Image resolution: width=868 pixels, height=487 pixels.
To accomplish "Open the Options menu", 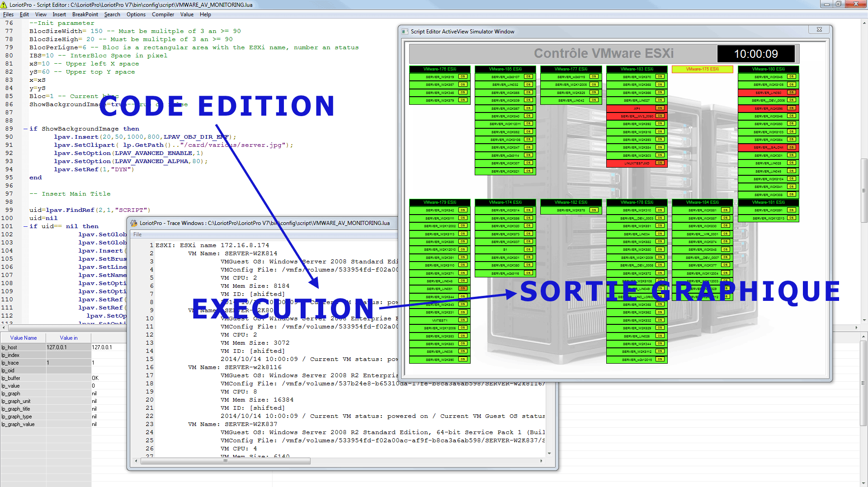I will [136, 14].
